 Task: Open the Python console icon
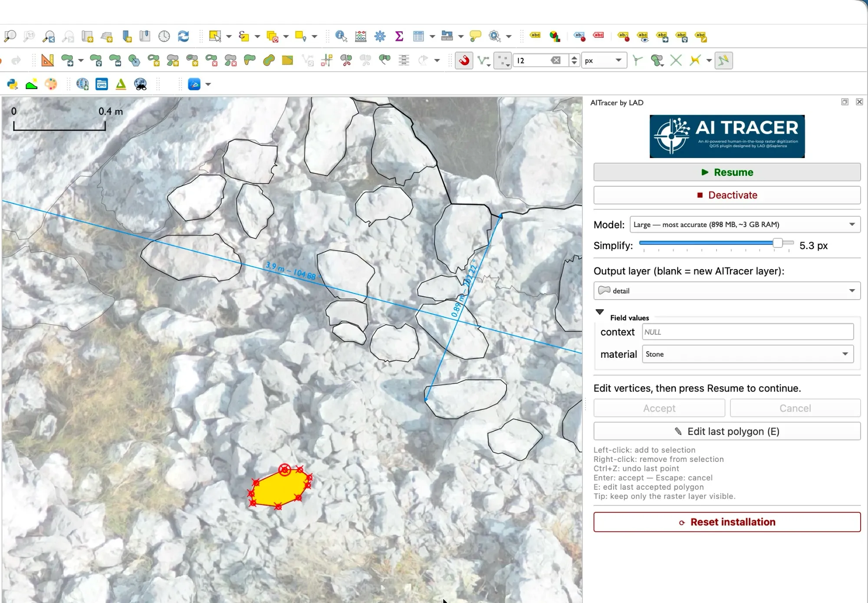[12, 84]
